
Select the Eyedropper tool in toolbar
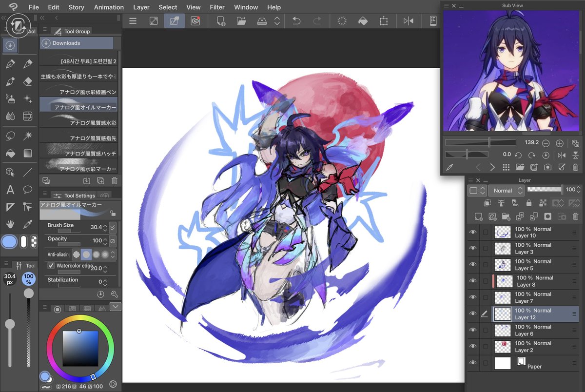(28, 224)
